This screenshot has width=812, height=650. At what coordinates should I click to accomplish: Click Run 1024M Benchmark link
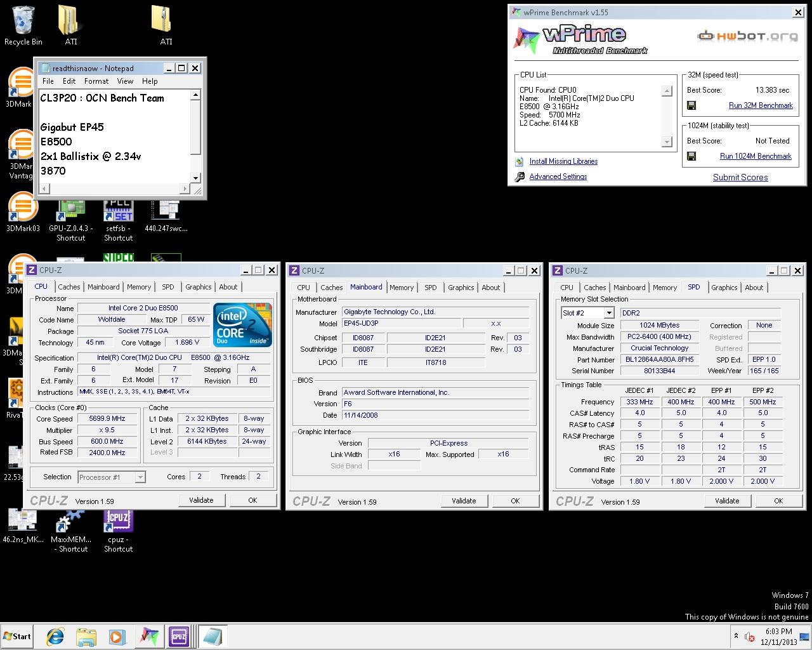[x=756, y=156]
